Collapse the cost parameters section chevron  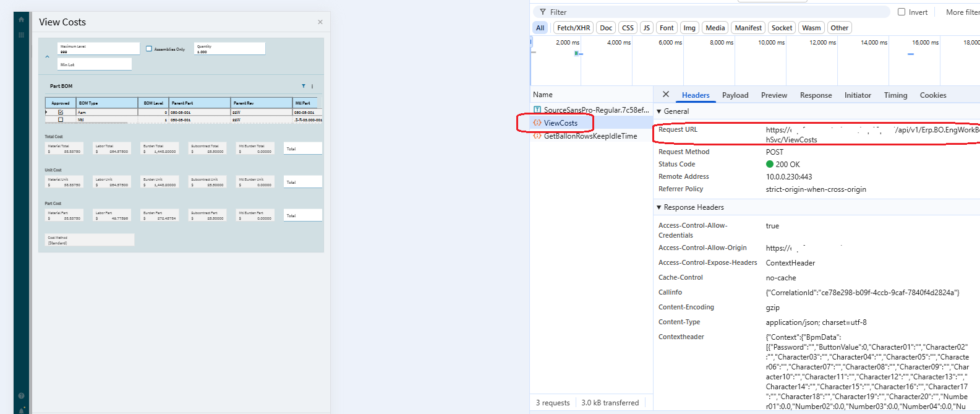(x=48, y=56)
